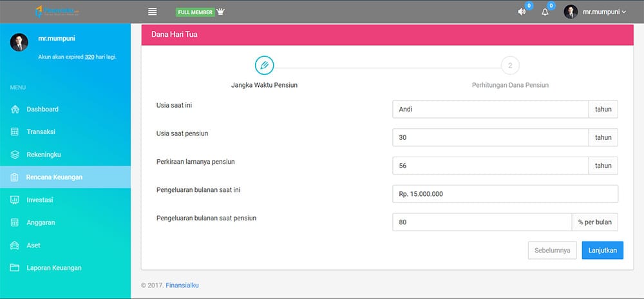Open the announcements megaphone icon
644x299 pixels.
522,12
